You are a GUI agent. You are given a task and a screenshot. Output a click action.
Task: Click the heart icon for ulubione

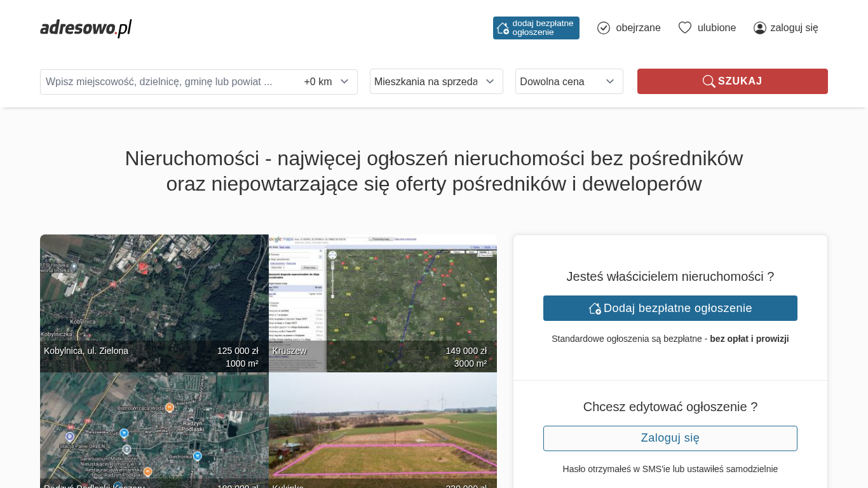[684, 27]
